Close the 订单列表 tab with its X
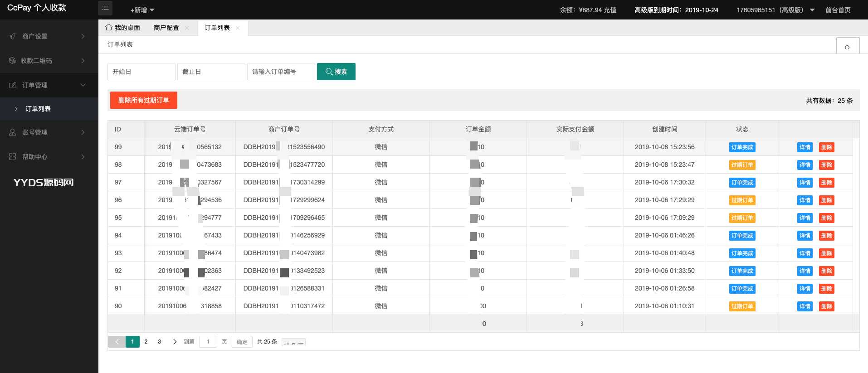The height and width of the screenshot is (373, 868). coord(238,28)
